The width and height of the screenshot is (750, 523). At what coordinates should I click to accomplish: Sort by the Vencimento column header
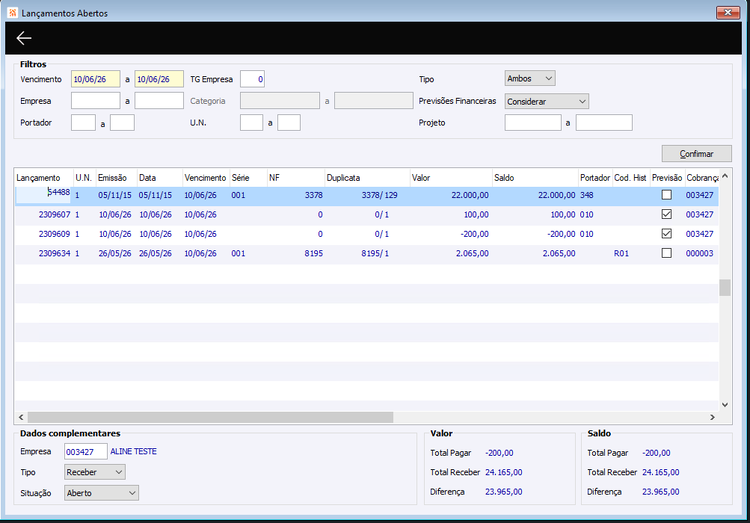pos(206,178)
